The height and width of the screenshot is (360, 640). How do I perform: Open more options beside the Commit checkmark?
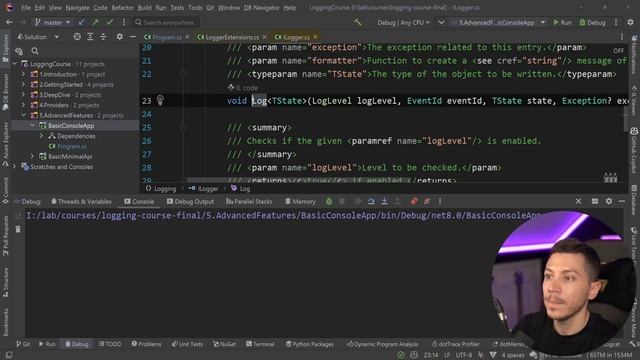[x=124, y=22]
